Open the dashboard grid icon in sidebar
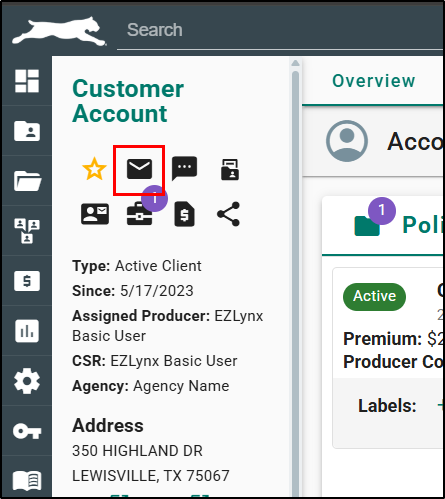This screenshot has width=445, height=499. (27, 81)
